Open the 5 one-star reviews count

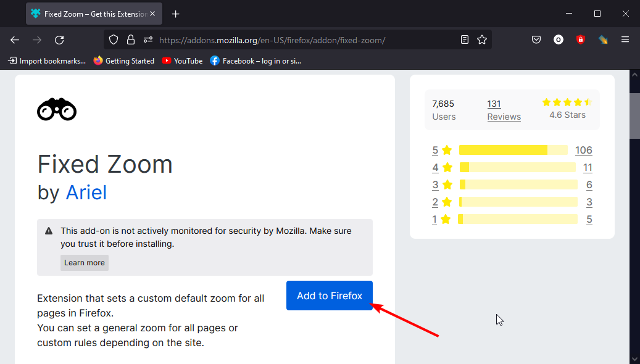(x=589, y=219)
